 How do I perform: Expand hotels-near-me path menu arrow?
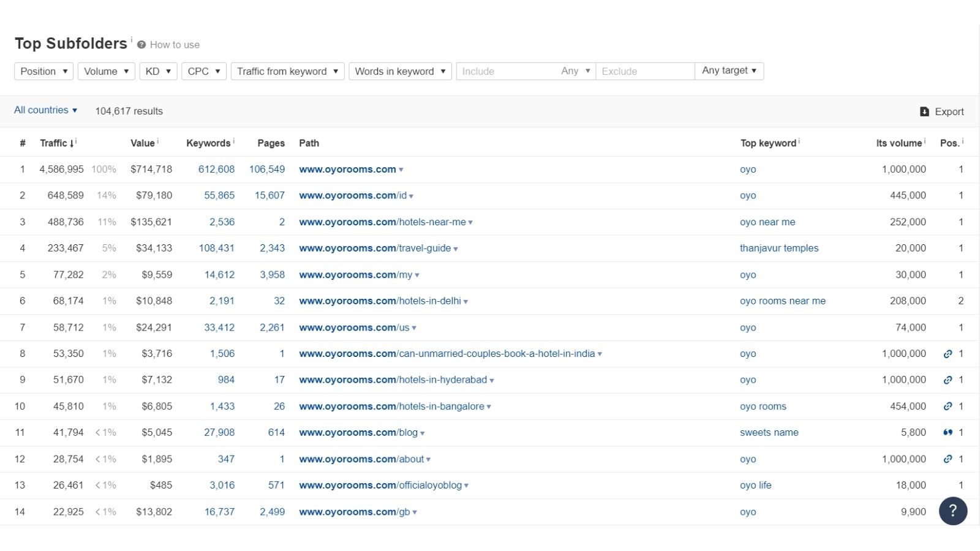(470, 223)
